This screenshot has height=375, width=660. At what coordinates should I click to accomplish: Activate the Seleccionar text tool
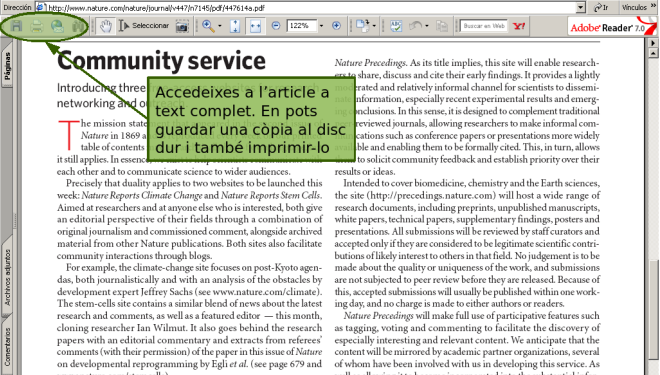pos(144,26)
